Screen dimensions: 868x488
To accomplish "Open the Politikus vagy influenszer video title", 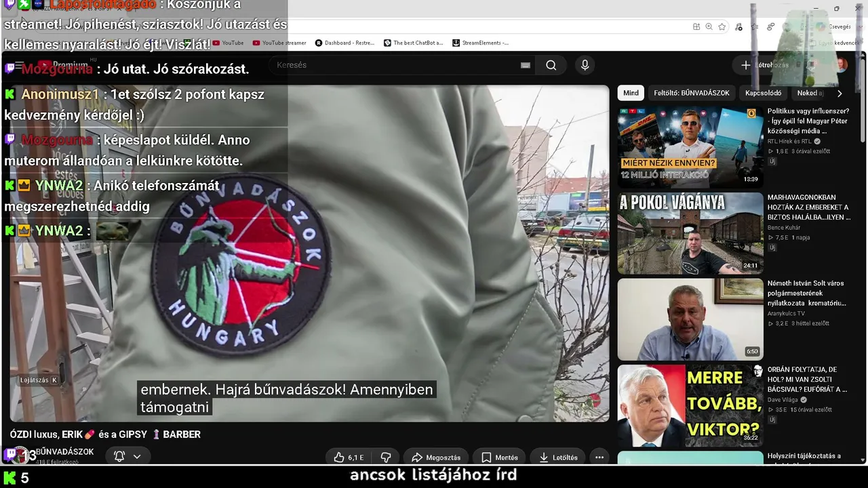I will point(808,121).
